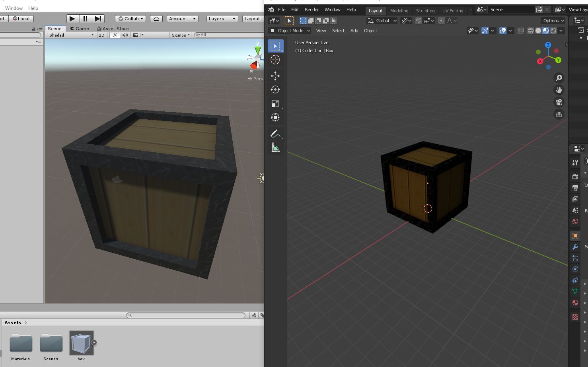Switch to Blender's Modeling workspace tab
This screenshot has height=367, width=588.
point(399,11)
